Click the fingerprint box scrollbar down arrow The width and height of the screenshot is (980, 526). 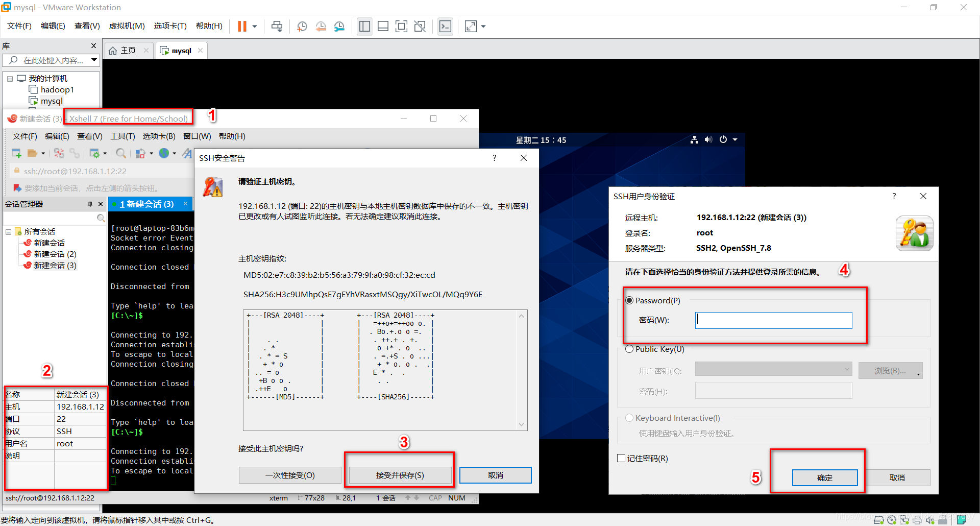(521, 424)
